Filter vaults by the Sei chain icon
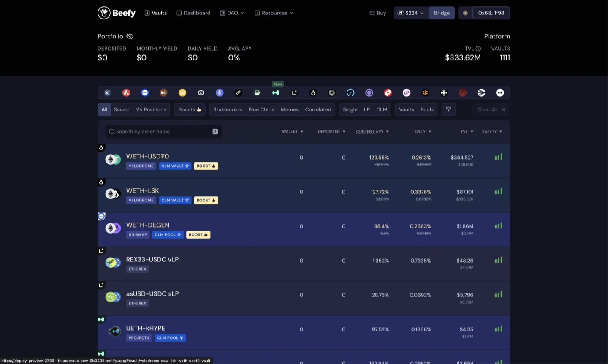608x364 pixels. pyautogui.click(x=463, y=93)
